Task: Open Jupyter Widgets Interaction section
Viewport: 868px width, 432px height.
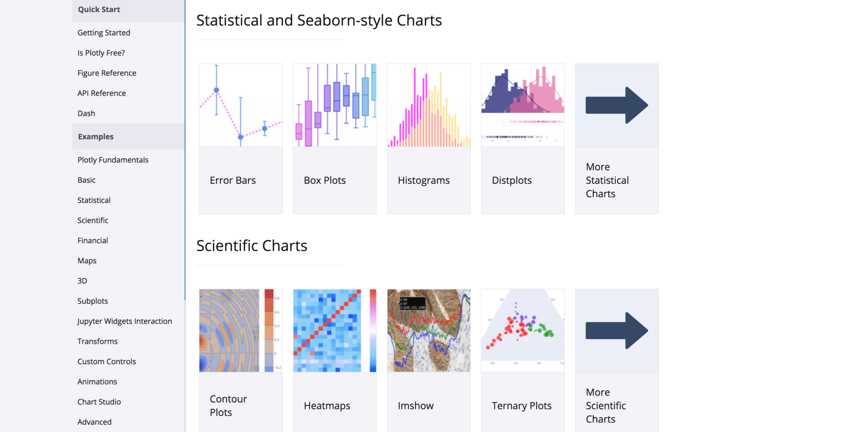Action: click(x=125, y=321)
